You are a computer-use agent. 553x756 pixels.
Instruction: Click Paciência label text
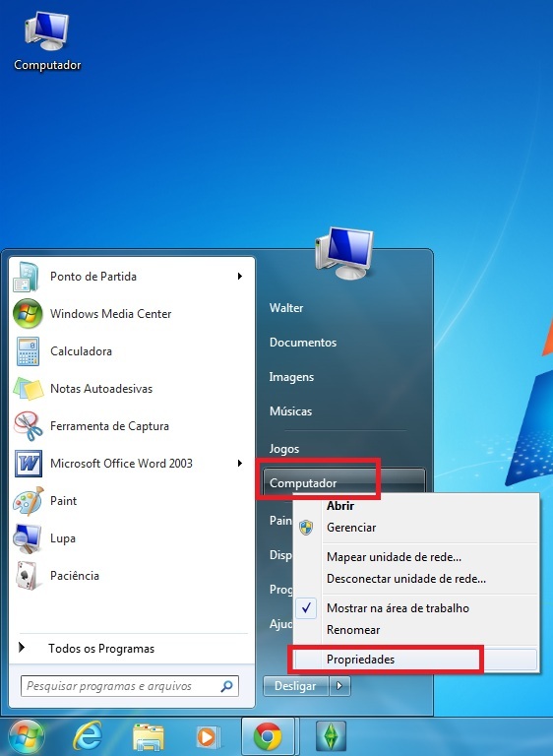[x=75, y=576]
